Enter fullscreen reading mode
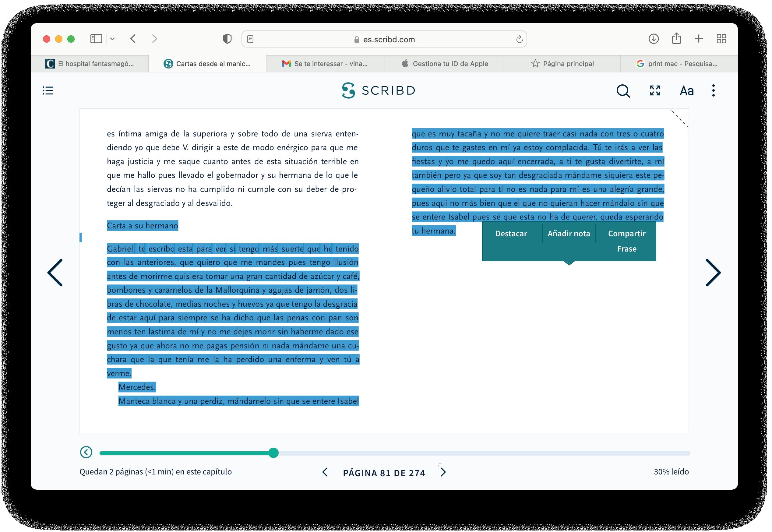The image size is (772, 532). [x=655, y=90]
